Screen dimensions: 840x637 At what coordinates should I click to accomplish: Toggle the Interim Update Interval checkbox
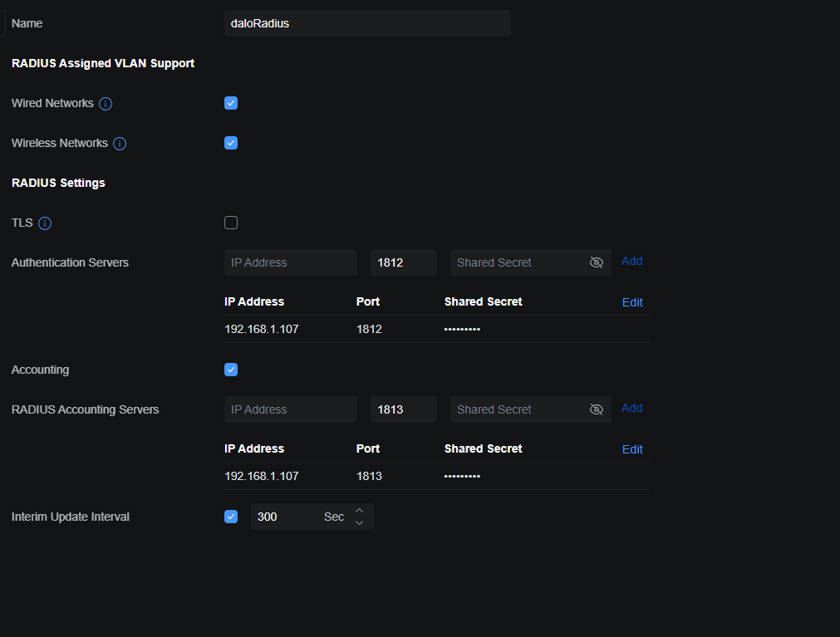point(231,517)
